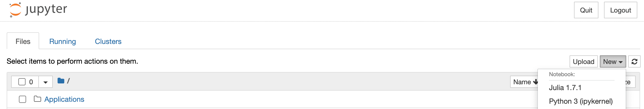This screenshot has width=644, height=109.
Task: Click the Quit button
Action: (586, 10)
